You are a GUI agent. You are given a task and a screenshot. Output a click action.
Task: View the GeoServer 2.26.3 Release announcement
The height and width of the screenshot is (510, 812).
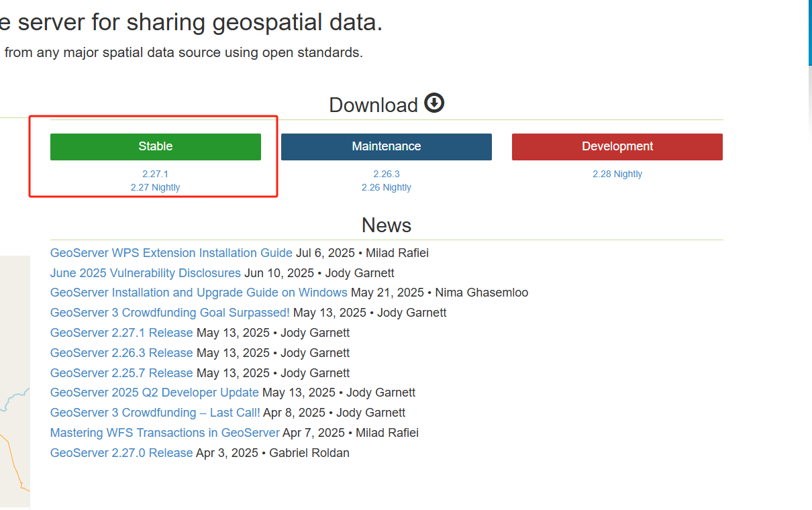[121, 353]
